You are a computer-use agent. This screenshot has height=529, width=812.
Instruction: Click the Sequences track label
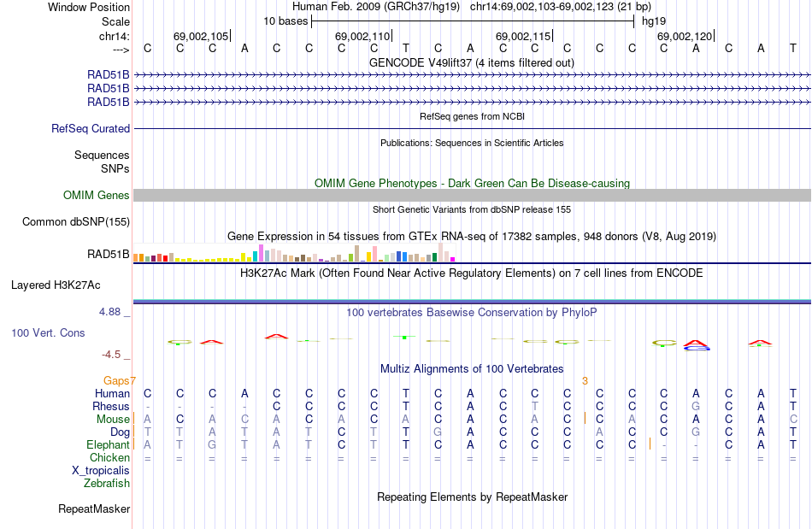(x=102, y=155)
